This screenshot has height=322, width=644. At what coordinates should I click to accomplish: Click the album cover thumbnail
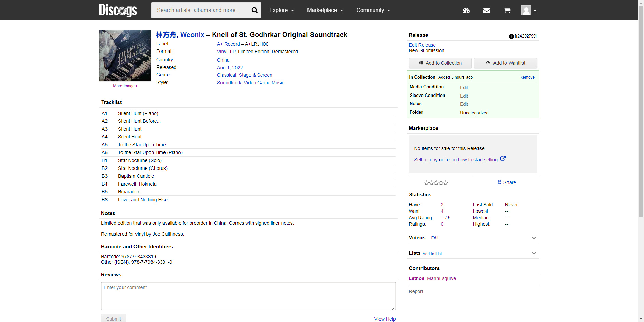tap(125, 56)
